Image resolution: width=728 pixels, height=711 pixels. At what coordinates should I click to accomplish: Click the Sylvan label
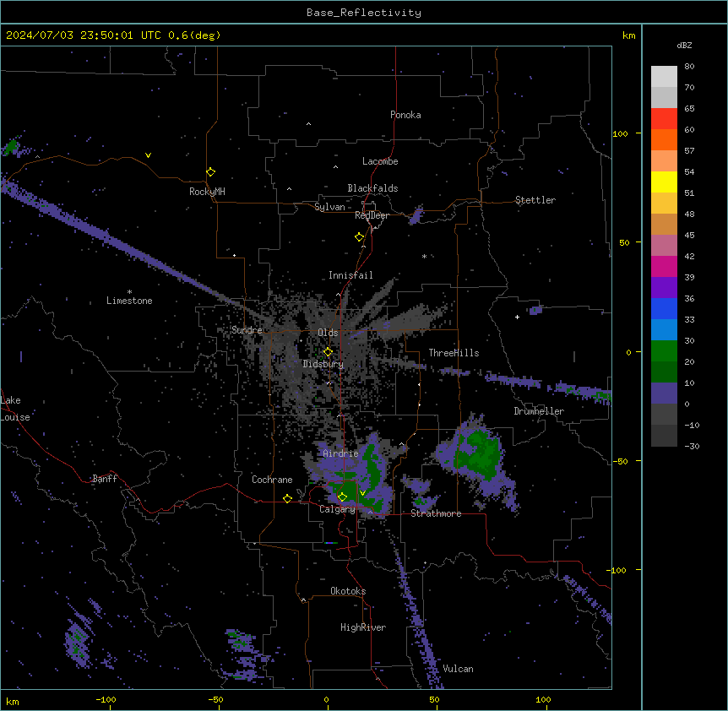[329, 207]
